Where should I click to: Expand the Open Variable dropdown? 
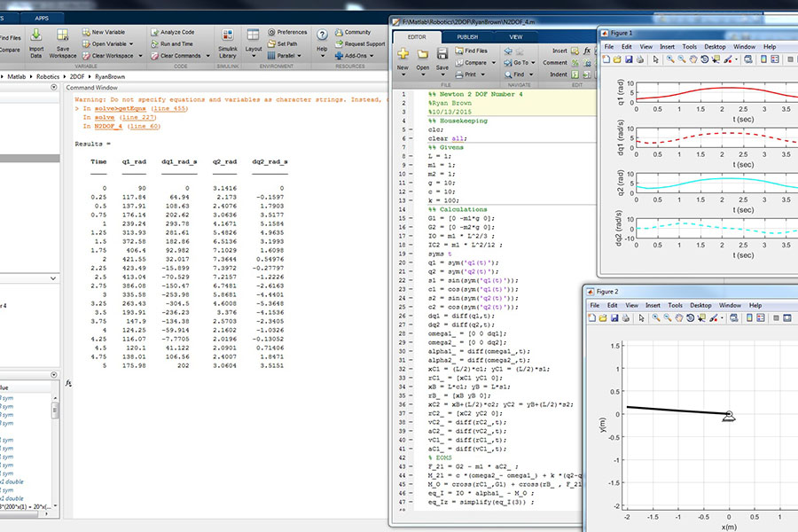(131, 43)
